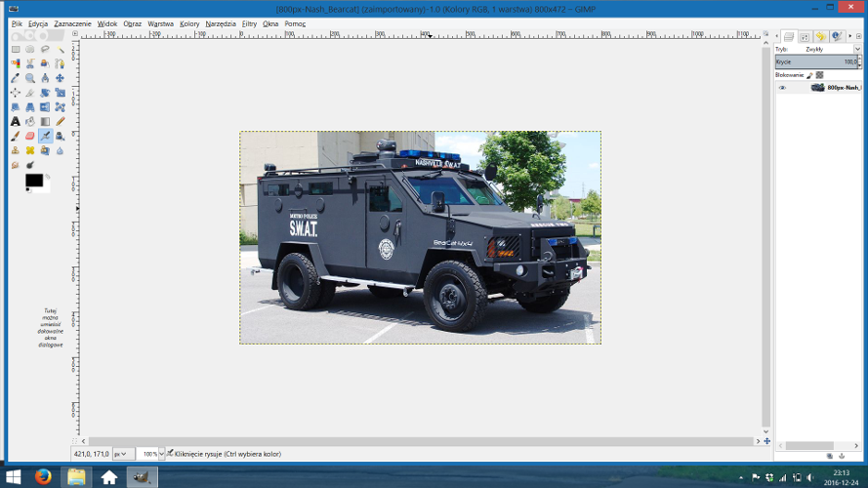868x488 pixels.
Task: Select the Select by Color tool
Action: point(16,63)
